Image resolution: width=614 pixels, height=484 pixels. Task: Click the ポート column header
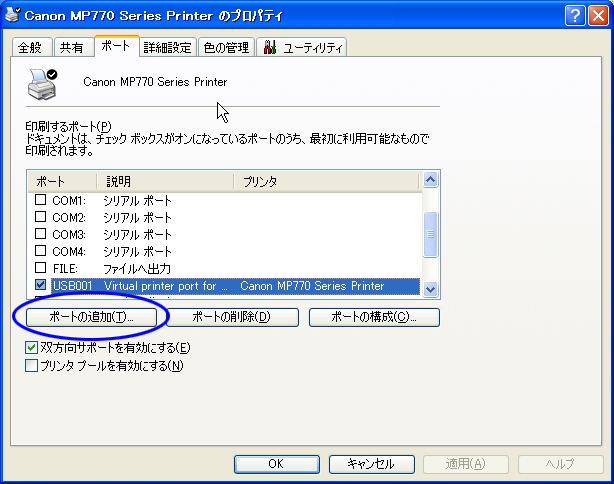click(62, 182)
